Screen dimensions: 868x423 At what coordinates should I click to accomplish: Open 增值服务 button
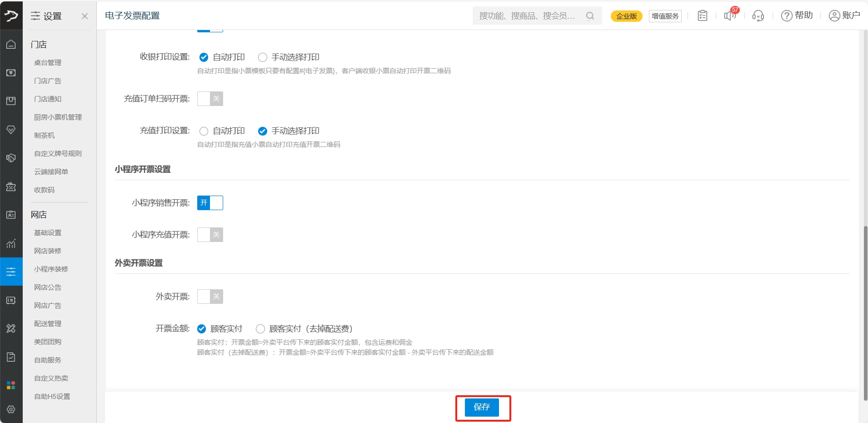tap(665, 16)
